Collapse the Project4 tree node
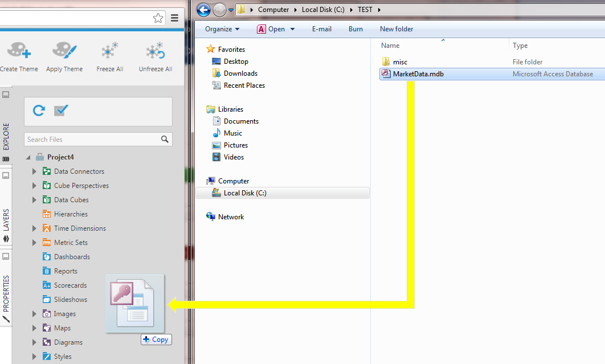The image size is (605, 364). click(27, 157)
